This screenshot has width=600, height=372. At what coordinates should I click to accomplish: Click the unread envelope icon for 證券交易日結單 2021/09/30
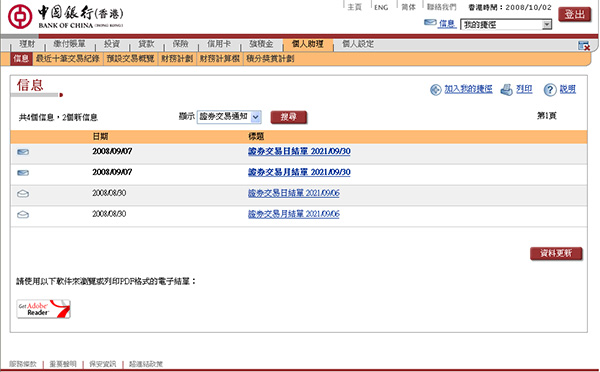coord(23,152)
